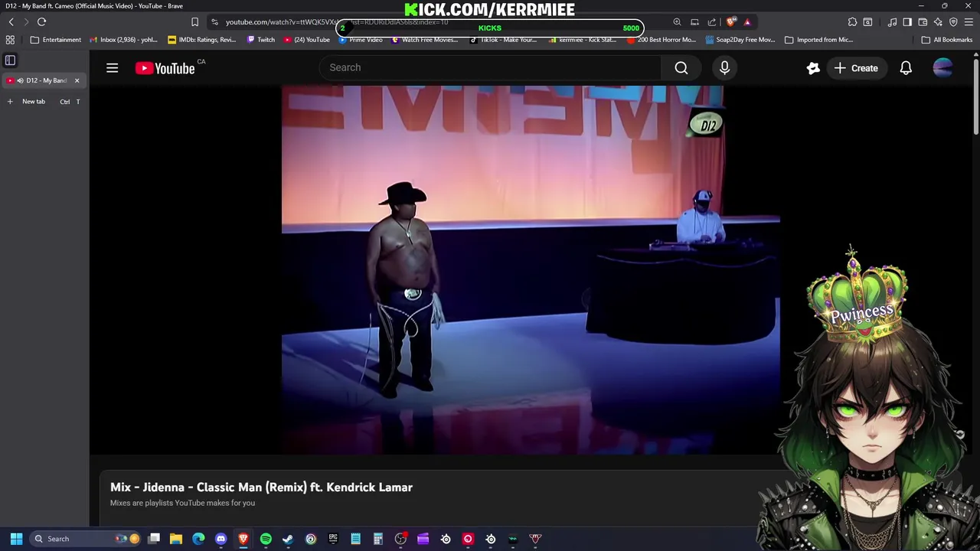Open Brave Shields lion icon

tap(731, 22)
